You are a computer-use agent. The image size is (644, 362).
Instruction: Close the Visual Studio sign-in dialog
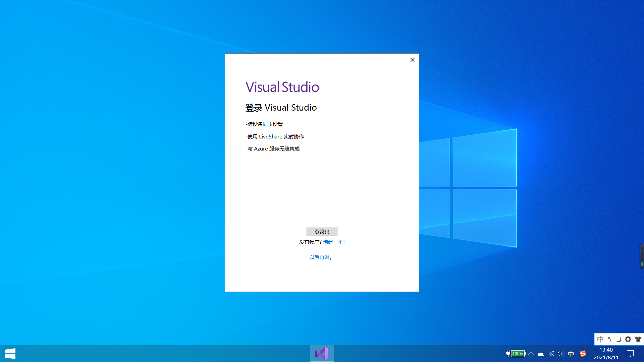pos(412,60)
